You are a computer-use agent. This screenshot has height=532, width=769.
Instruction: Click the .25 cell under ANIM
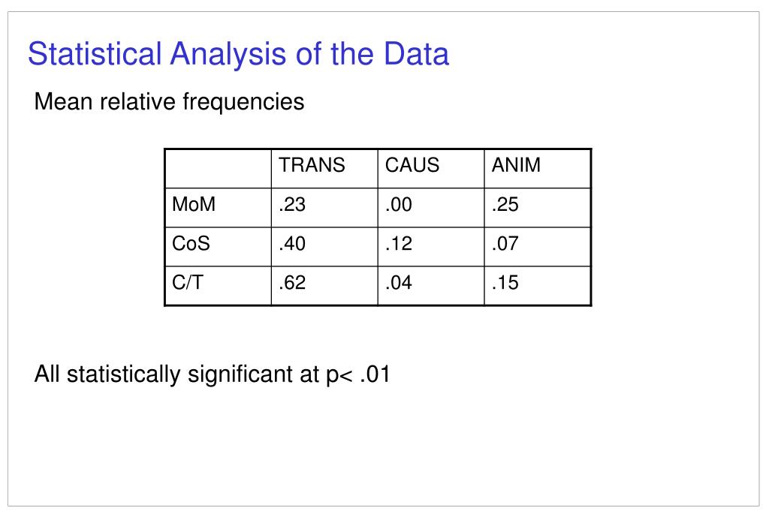[538, 208]
